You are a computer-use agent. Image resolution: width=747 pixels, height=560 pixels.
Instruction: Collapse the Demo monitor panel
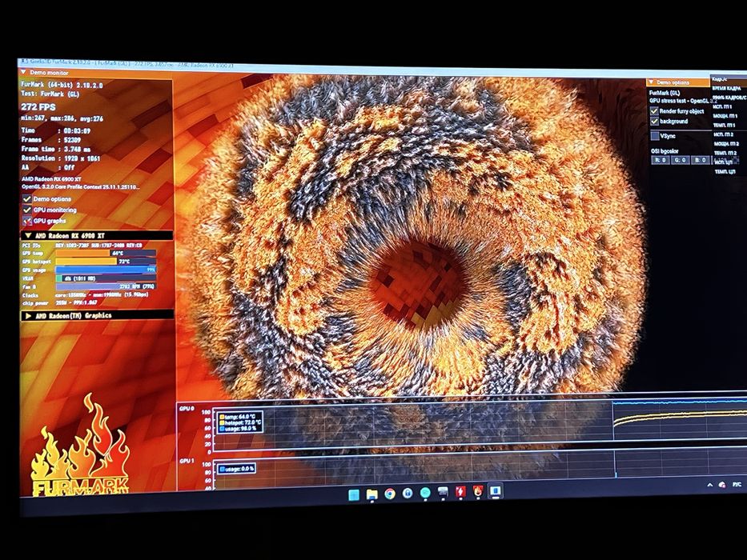23,72
